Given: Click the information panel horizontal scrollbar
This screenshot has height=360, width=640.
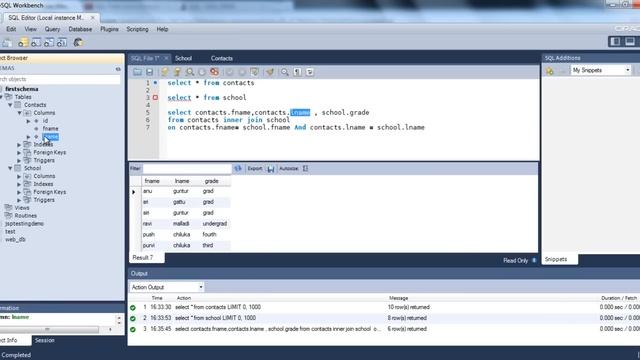Looking at the screenshot, I should pyautogui.click(x=49, y=329).
